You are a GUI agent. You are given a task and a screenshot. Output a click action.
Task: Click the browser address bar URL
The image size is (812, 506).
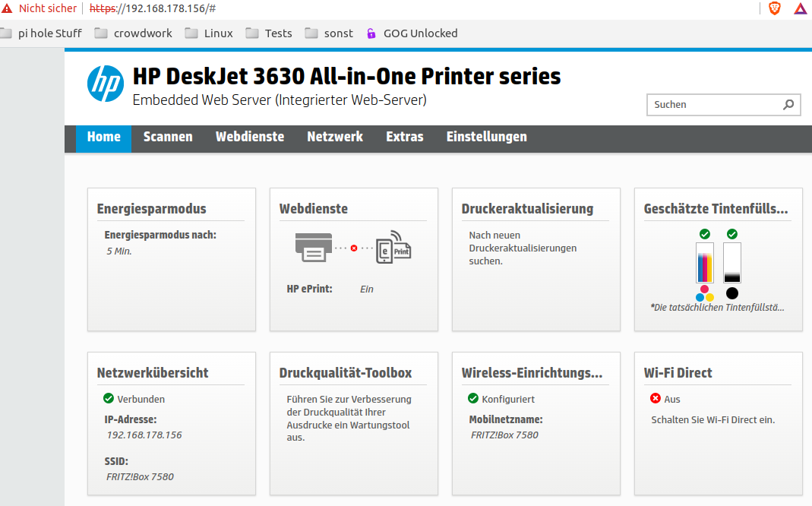click(x=153, y=9)
